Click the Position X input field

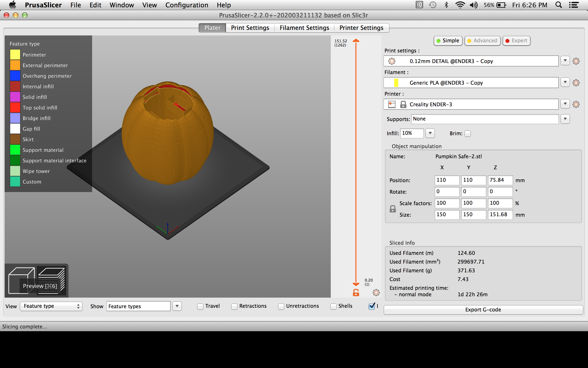tap(447, 180)
